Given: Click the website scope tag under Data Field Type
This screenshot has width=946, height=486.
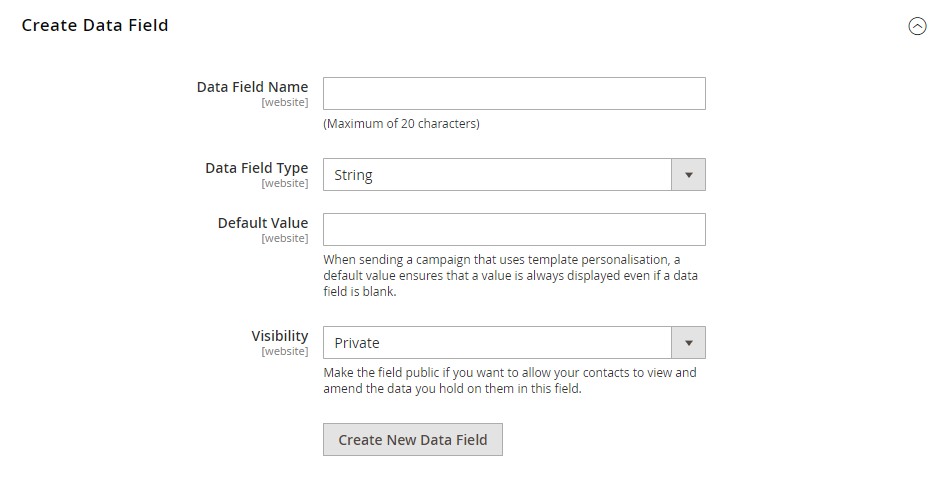Looking at the screenshot, I should click(x=285, y=183).
